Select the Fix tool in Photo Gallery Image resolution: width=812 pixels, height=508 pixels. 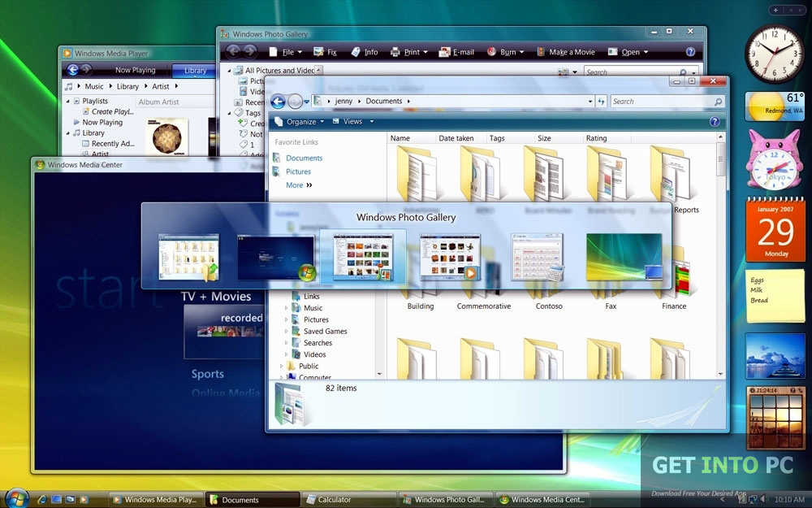(324, 51)
